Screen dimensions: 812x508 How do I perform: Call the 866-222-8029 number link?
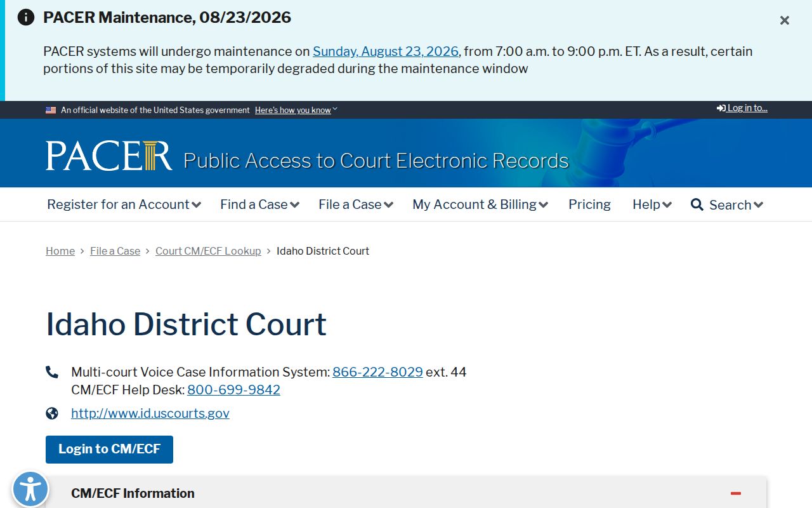pyautogui.click(x=377, y=372)
